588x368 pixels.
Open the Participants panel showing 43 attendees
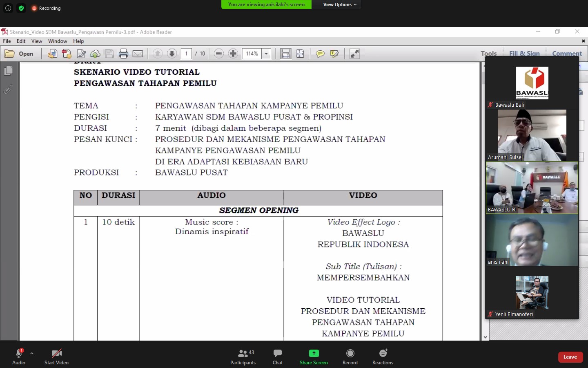pos(243,356)
